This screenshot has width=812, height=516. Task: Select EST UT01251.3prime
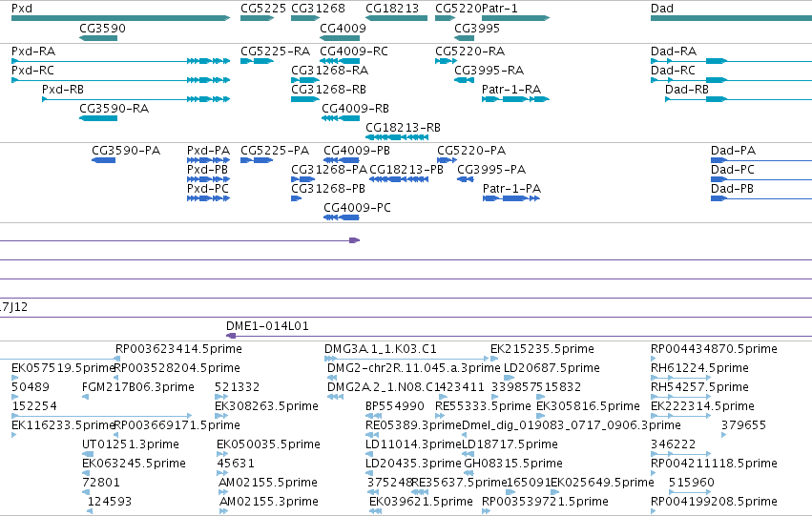131,444
